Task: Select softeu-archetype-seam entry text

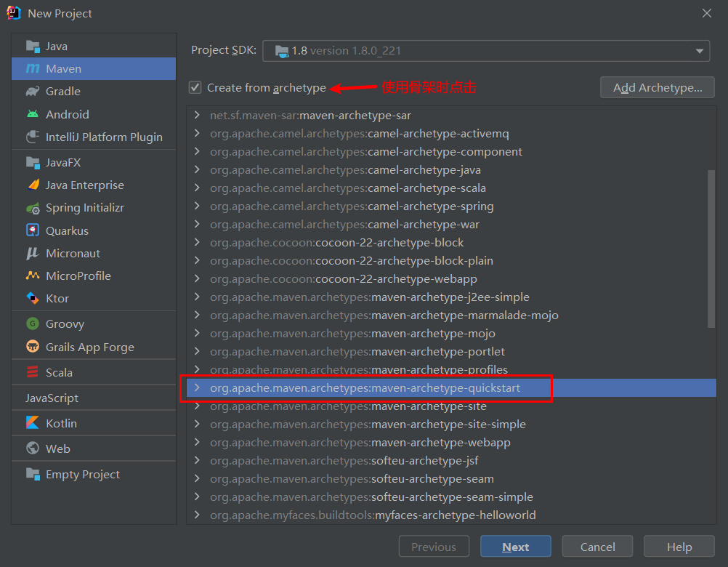Action: coord(352,479)
